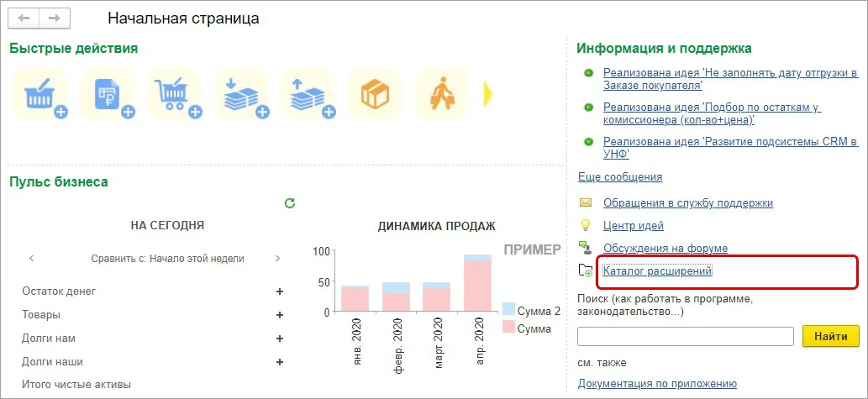
Task: Create new invoice with ruble document icon
Action: pyautogui.click(x=108, y=95)
